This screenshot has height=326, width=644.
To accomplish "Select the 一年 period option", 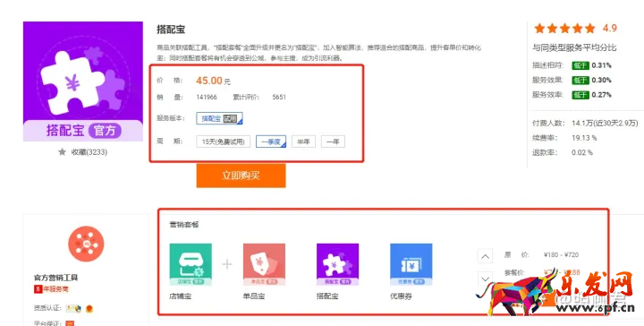I will (333, 142).
